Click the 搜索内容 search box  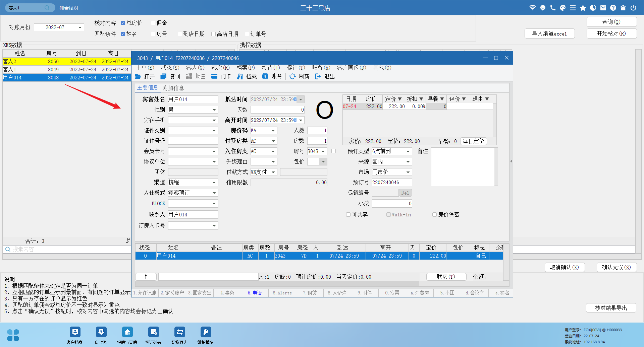67,249
